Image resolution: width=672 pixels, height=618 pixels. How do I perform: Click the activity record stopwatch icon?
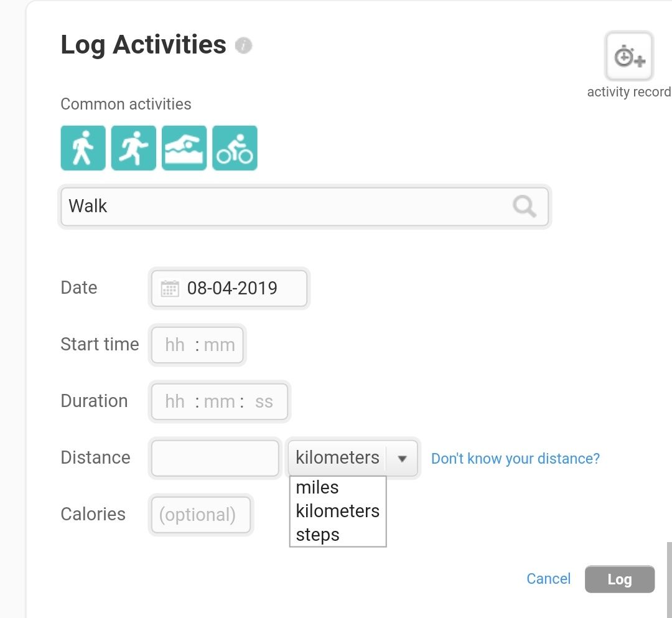629,57
